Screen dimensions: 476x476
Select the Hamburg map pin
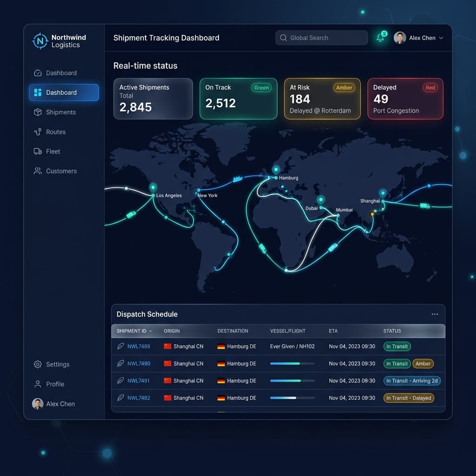[276, 170]
